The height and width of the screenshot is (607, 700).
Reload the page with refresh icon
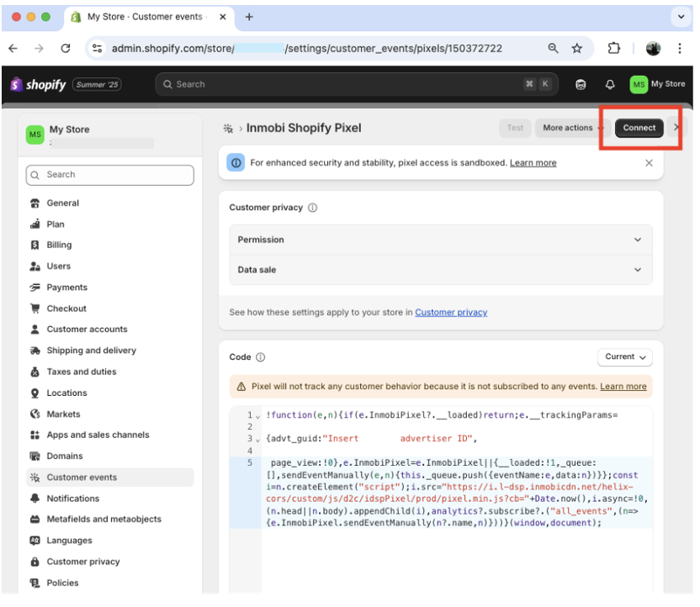pyautogui.click(x=66, y=48)
